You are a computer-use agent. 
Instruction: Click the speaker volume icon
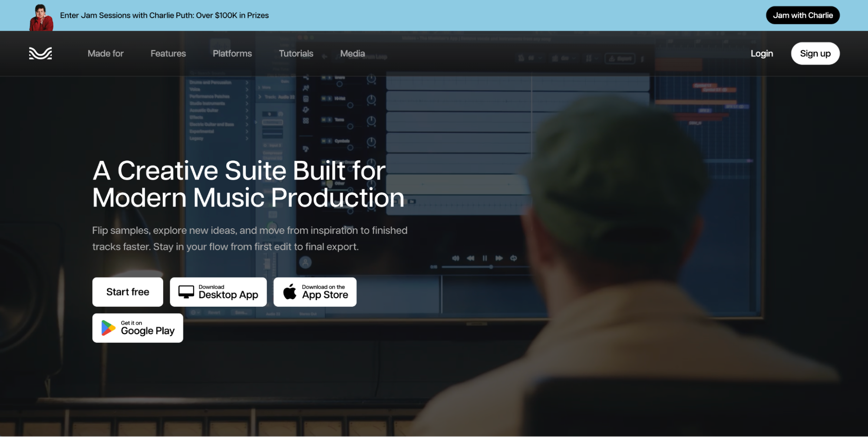coord(455,258)
